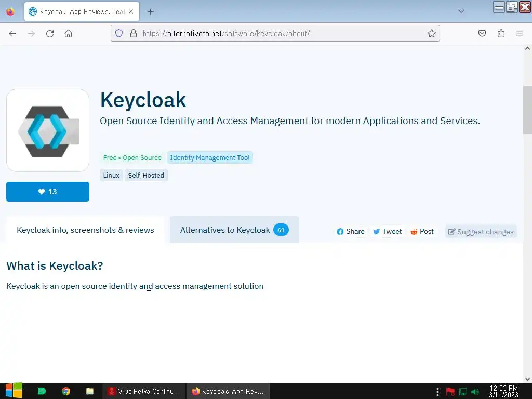Viewport: 532px width, 399px height.
Task: Switch to Alternatives to Keycloak tab
Action: point(234,230)
